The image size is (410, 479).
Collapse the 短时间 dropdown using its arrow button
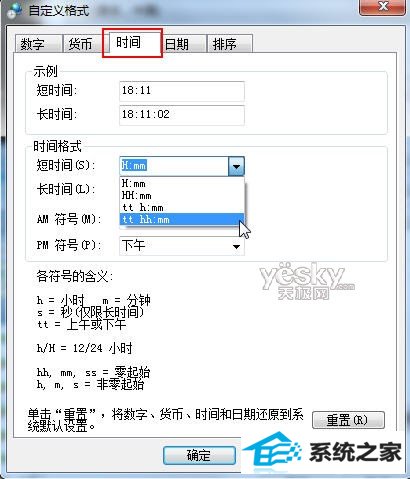tap(236, 166)
